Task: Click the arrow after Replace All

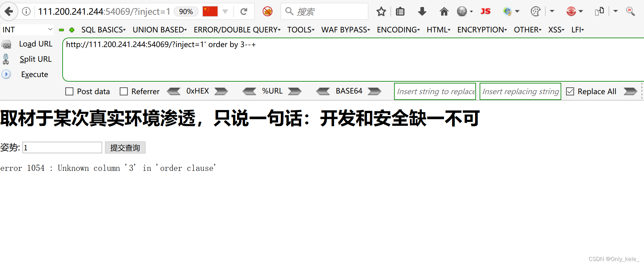Action: point(630,91)
